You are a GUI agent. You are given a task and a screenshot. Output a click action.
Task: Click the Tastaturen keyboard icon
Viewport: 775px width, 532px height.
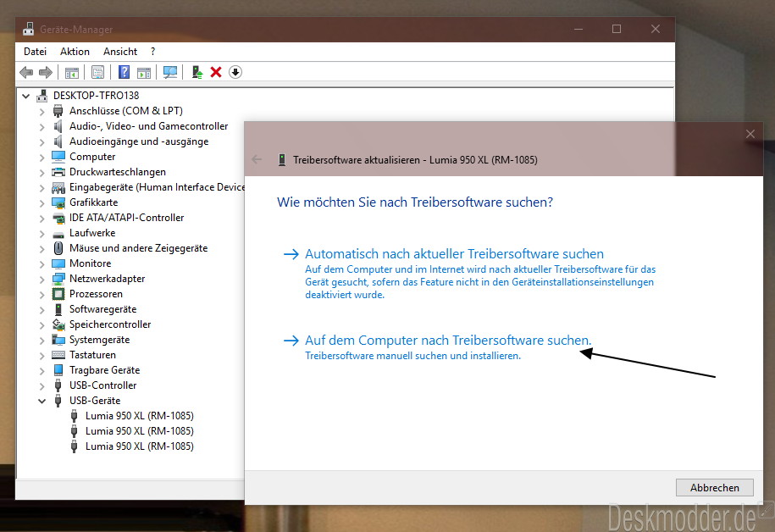point(58,355)
